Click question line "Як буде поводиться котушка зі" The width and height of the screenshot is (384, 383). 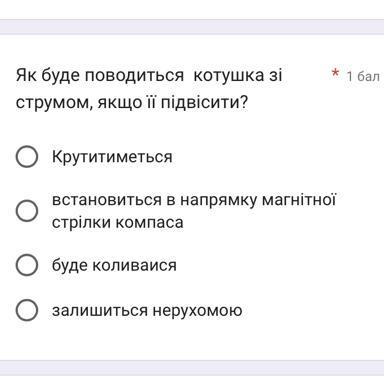pos(149,76)
